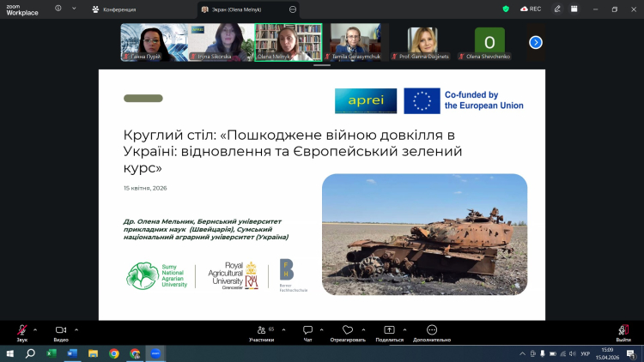644x362 pixels.
Task: Open options ellipsis on the Экран tab
Action: click(x=294, y=9)
